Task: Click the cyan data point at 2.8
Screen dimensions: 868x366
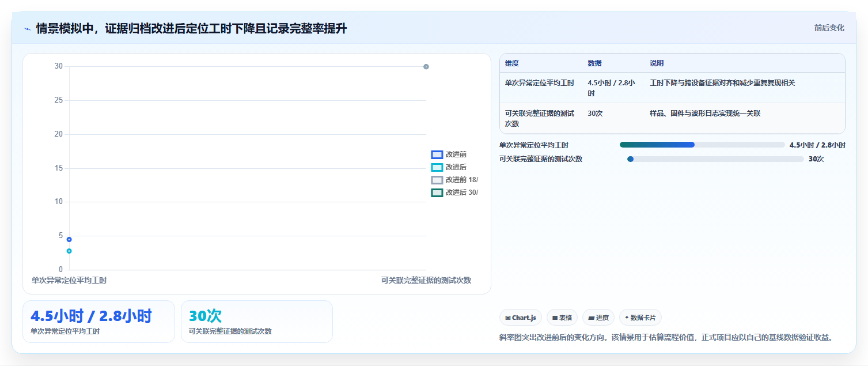Action: [x=69, y=251]
